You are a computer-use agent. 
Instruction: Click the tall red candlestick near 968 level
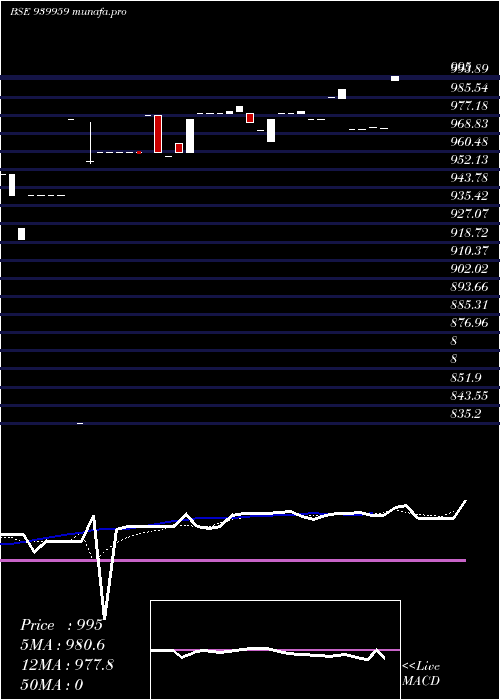(x=158, y=134)
